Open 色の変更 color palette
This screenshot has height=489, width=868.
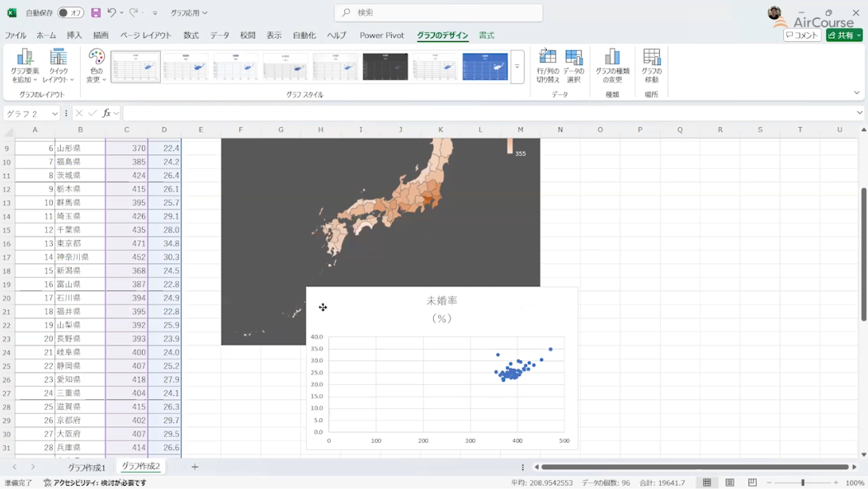click(x=97, y=65)
